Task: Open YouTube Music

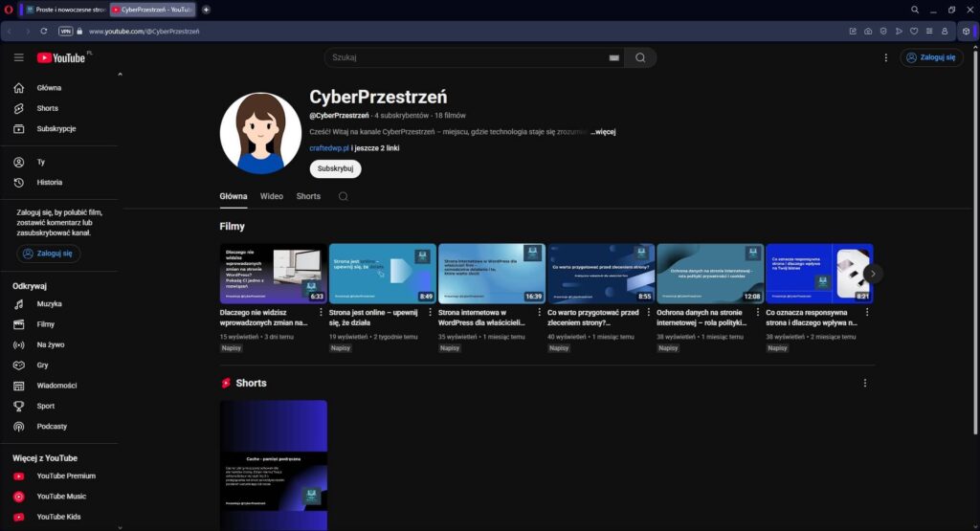Action: [x=60, y=497]
